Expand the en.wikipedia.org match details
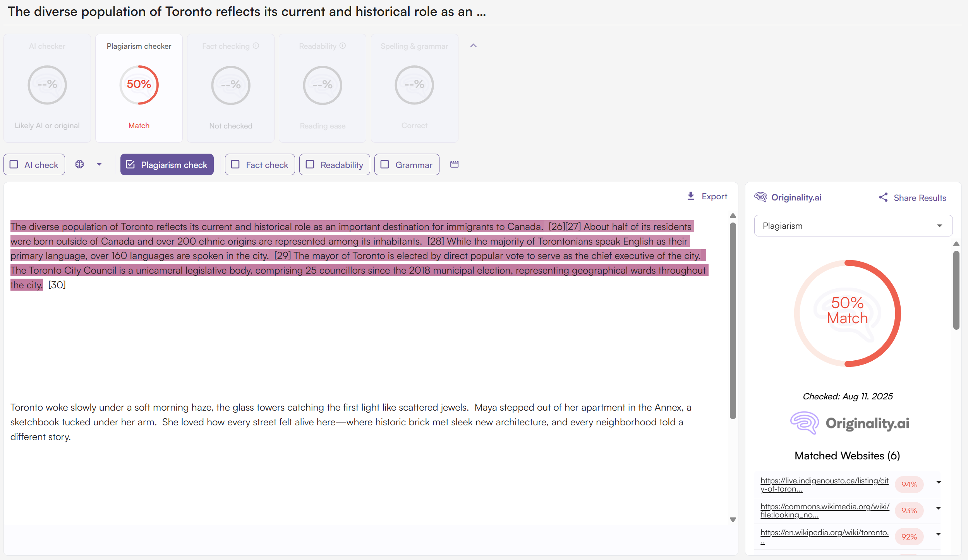968x560 pixels. click(939, 534)
